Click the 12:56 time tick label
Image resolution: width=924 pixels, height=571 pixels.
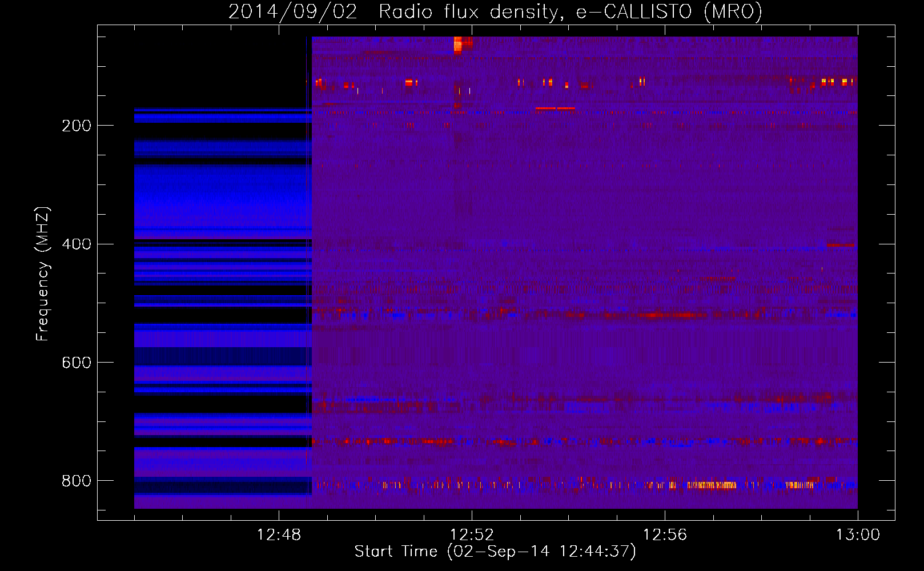coord(665,535)
